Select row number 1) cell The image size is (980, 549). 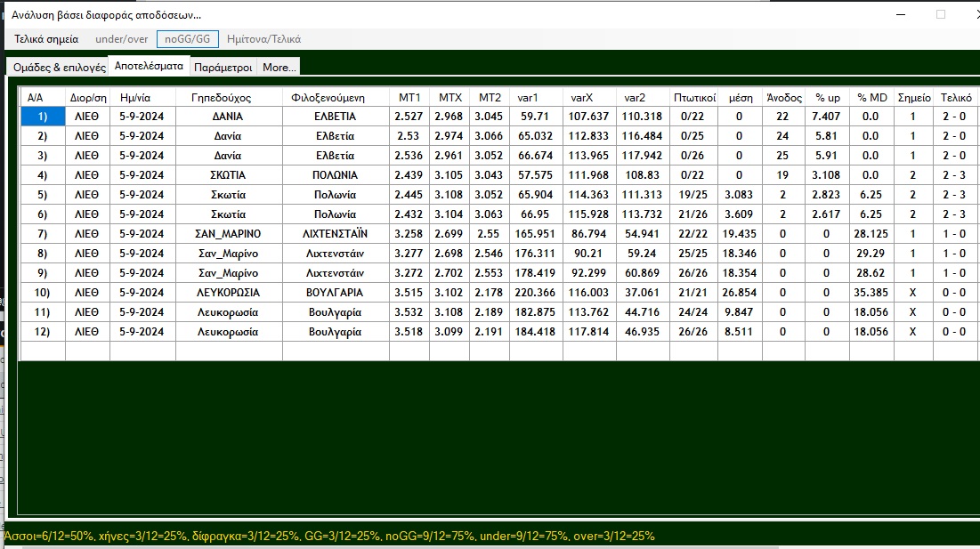click(43, 117)
